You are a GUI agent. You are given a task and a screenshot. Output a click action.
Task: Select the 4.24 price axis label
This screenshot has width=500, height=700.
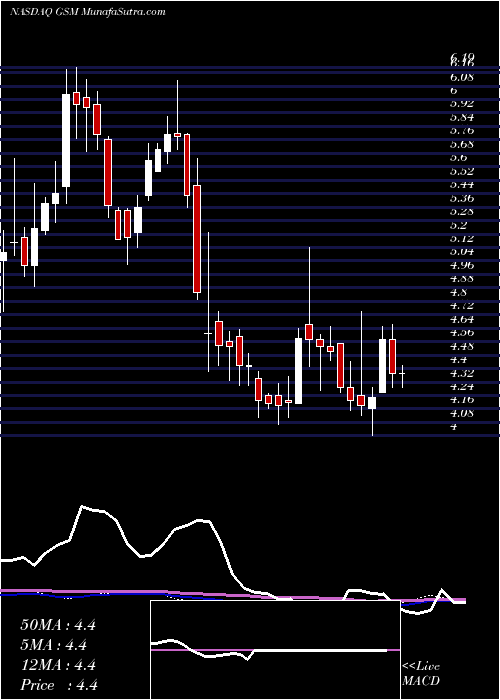462,386
